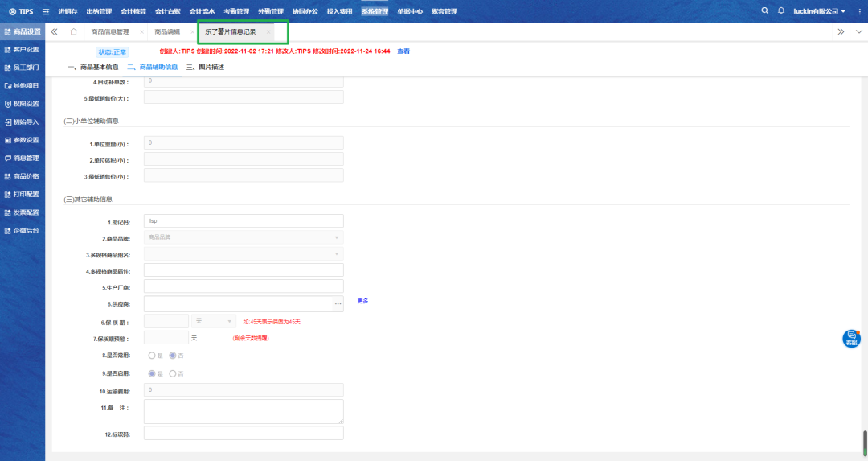Click the search magnifier icon in header
Viewport: 868px width, 461px height.
pyautogui.click(x=765, y=11)
